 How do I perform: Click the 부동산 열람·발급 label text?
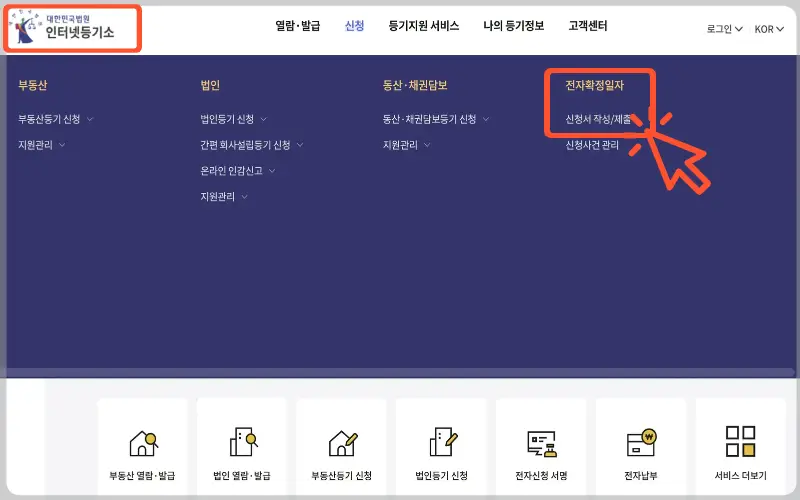(142, 476)
